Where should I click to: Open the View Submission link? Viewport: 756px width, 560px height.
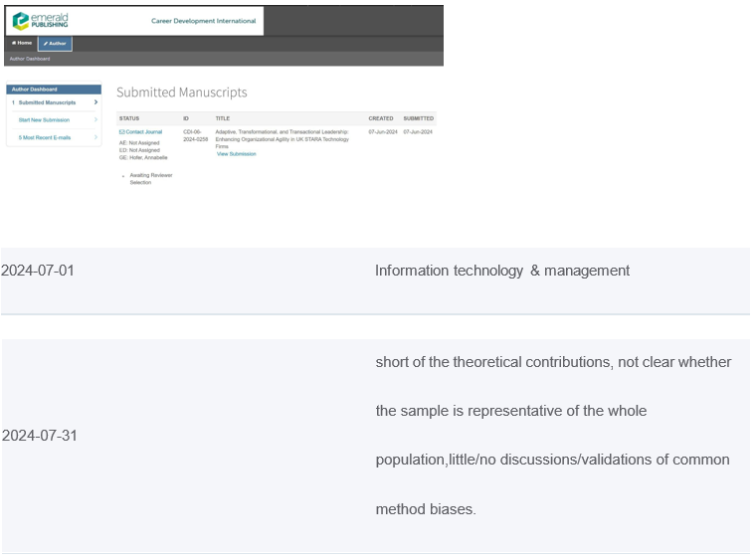(236, 154)
